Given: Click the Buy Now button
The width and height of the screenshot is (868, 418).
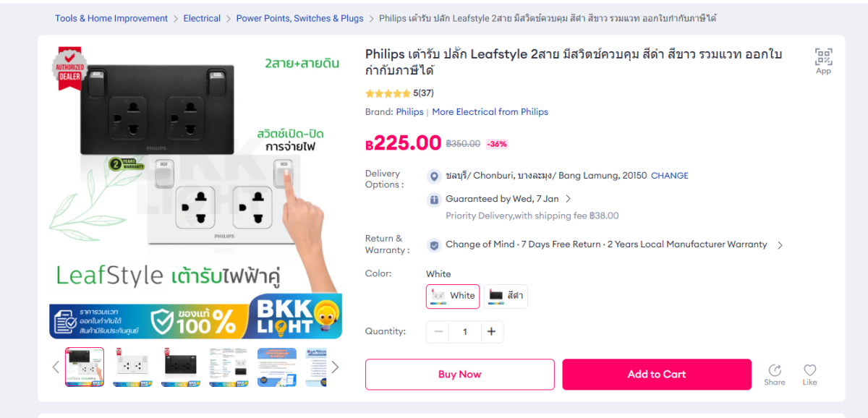Looking at the screenshot, I should tap(459, 374).
